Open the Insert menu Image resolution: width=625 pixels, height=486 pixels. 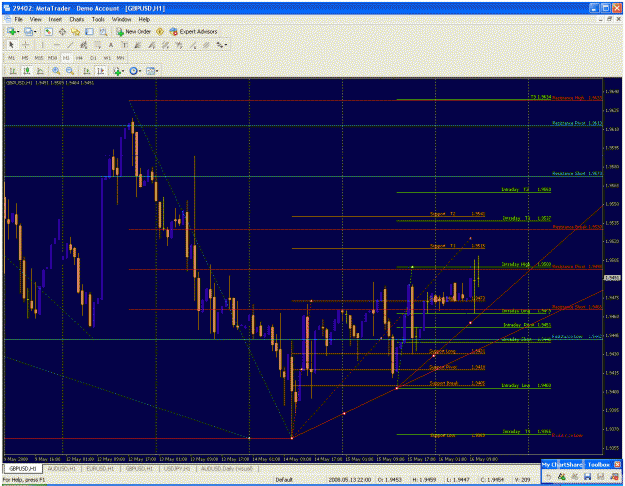55,19
